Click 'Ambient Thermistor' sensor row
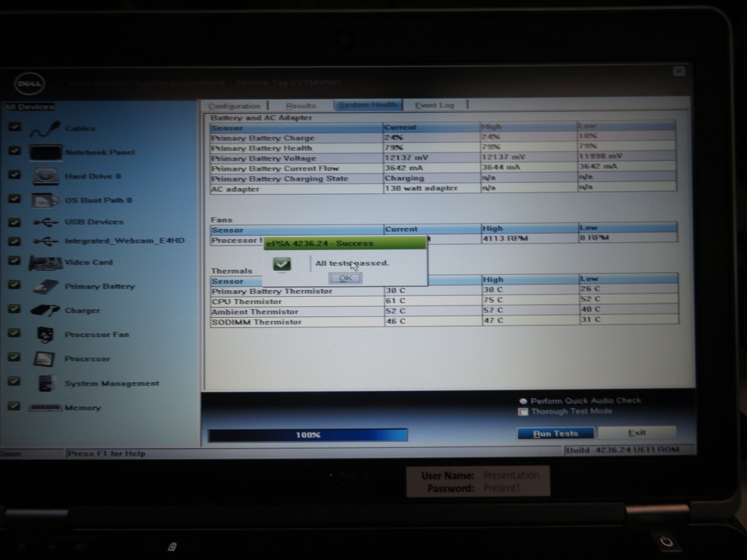The image size is (747, 560). [444, 311]
